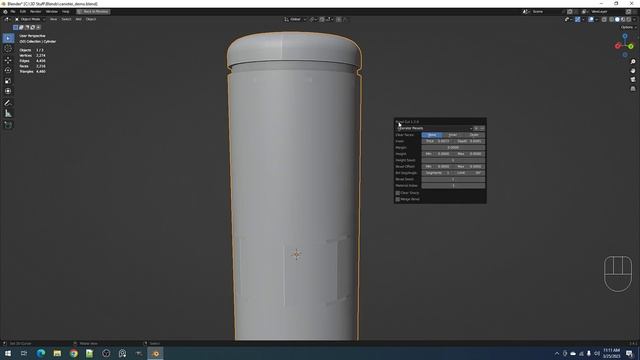The image size is (640, 360).
Task: Adjust the Height Seed slider
Action: [x=453, y=160]
